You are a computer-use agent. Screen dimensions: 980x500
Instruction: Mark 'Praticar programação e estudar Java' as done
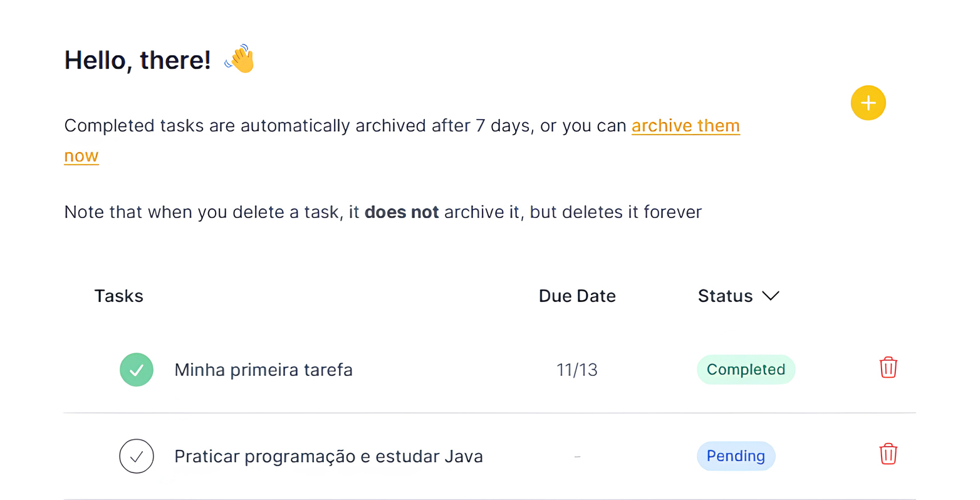tap(137, 456)
